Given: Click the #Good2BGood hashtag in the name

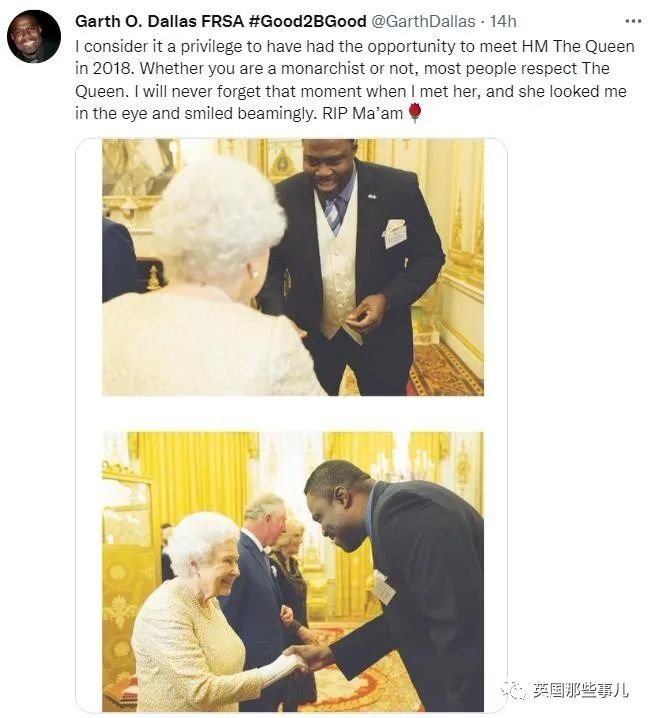Looking at the screenshot, I should [x=307, y=21].
